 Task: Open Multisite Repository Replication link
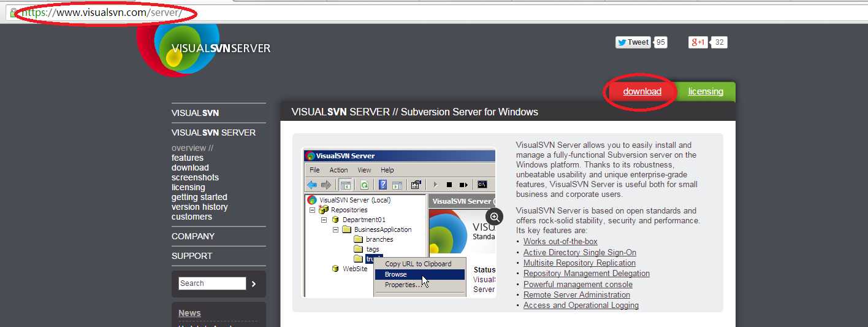(x=579, y=263)
